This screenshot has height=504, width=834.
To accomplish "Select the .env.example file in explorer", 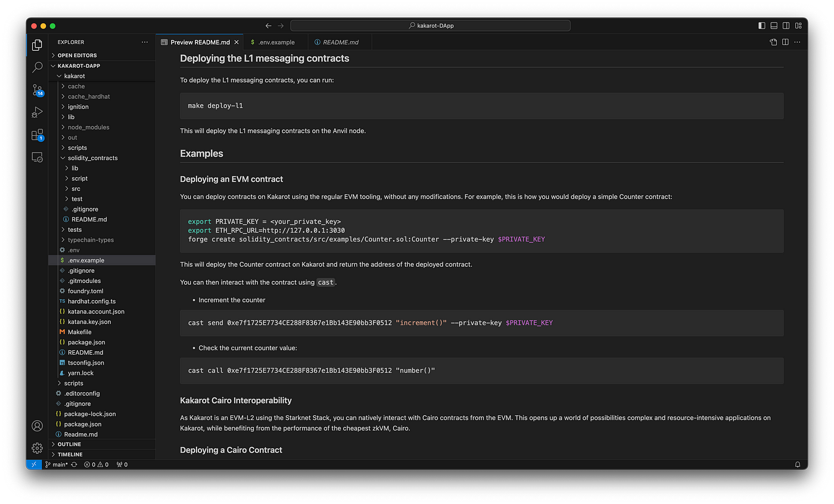I will pyautogui.click(x=102, y=260).
